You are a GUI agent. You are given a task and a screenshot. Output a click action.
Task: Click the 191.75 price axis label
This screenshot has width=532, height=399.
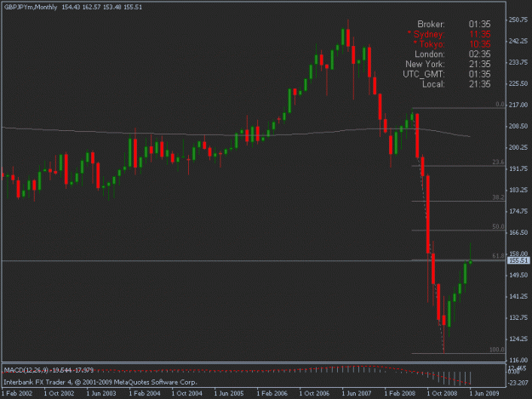(x=518, y=168)
